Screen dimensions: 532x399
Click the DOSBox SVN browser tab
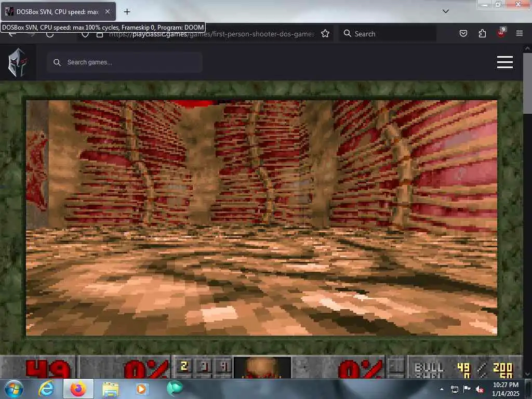pos(58,11)
